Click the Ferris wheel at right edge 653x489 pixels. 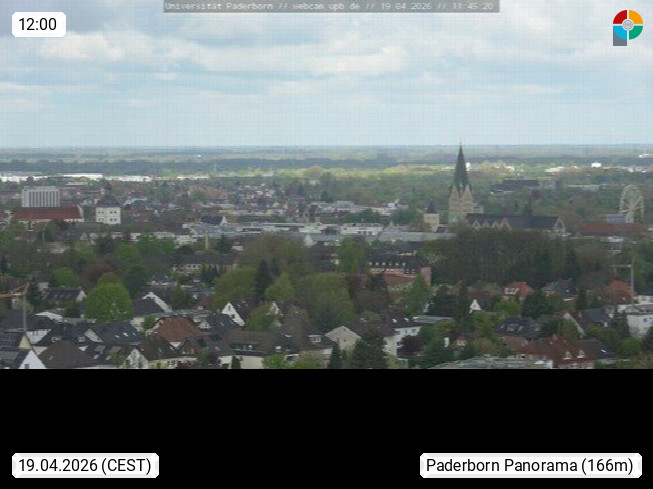[x=631, y=202]
